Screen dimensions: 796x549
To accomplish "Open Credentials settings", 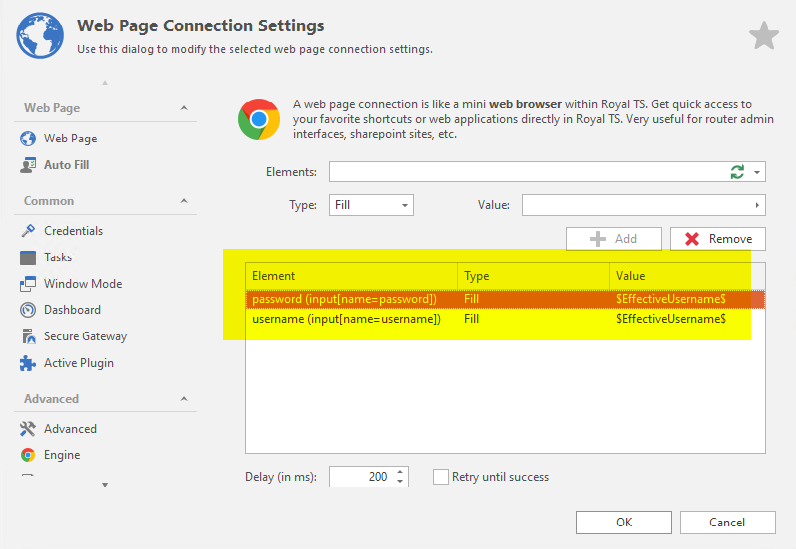I will tap(73, 231).
